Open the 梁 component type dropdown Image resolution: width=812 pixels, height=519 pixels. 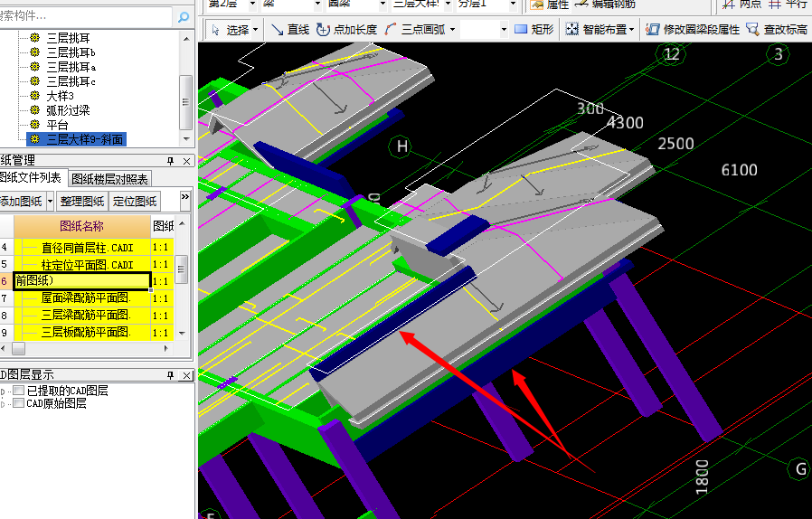click(x=317, y=5)
